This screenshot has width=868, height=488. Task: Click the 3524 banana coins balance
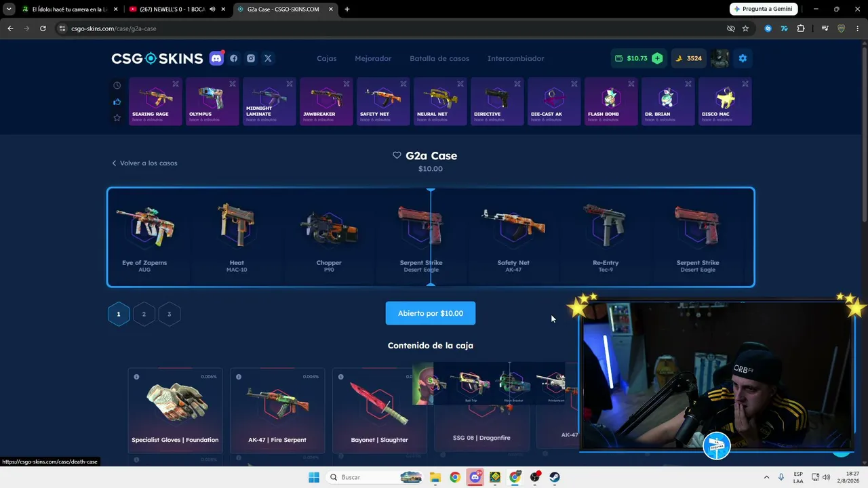coord(688,58)
